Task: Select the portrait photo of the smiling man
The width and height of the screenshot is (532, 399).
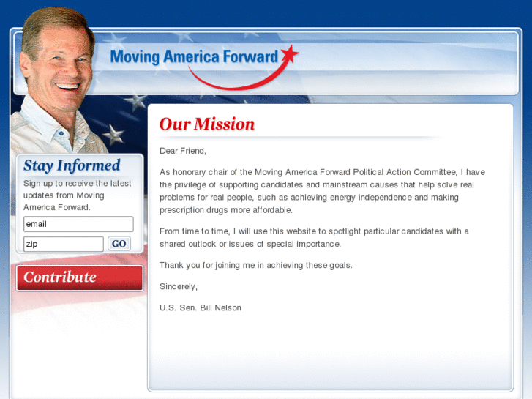Action: (x=58, y=81)
